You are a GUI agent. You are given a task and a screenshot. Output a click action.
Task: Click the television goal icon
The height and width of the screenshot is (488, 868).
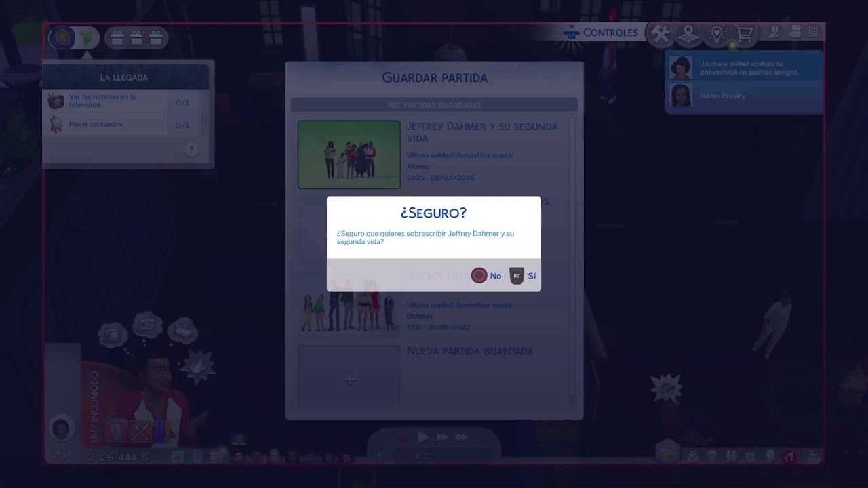pos(56,102)
